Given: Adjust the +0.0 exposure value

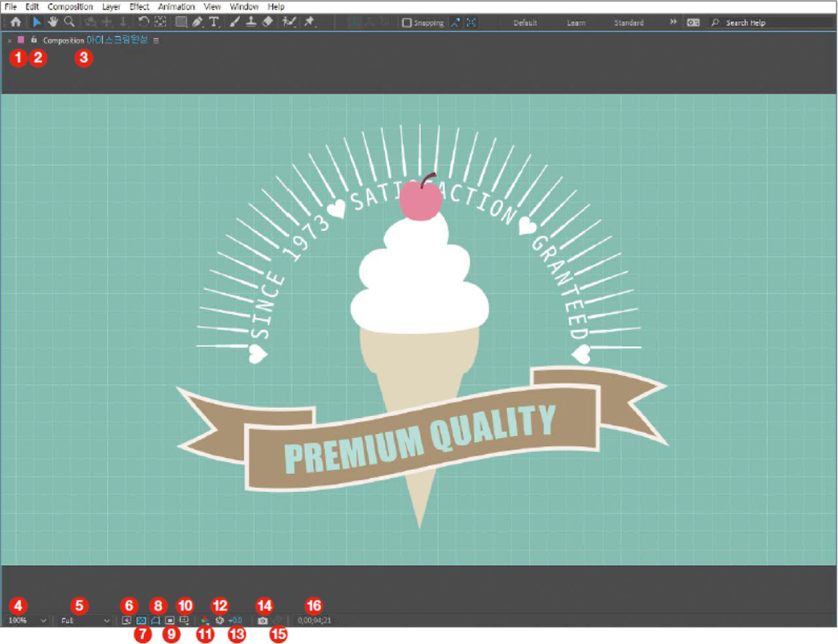Looking at the screenshot, I should [235, 621].
